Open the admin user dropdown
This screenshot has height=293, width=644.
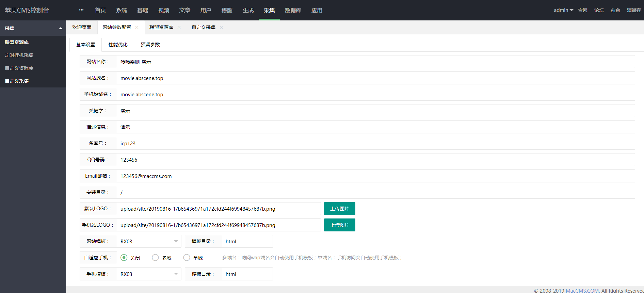pyautogui.click(x=563, y=10)
